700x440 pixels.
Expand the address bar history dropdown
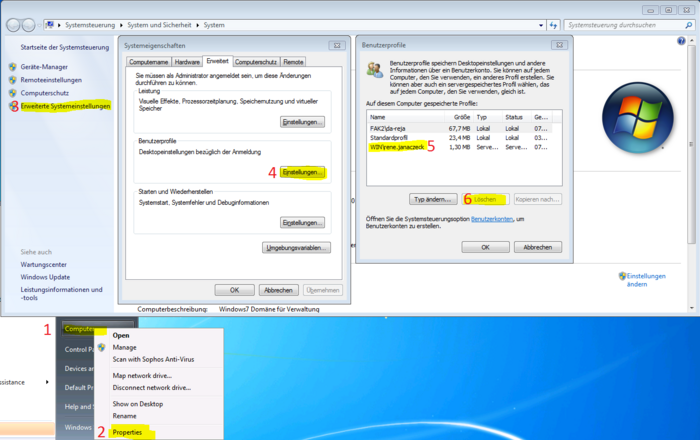tap(541, 25)
